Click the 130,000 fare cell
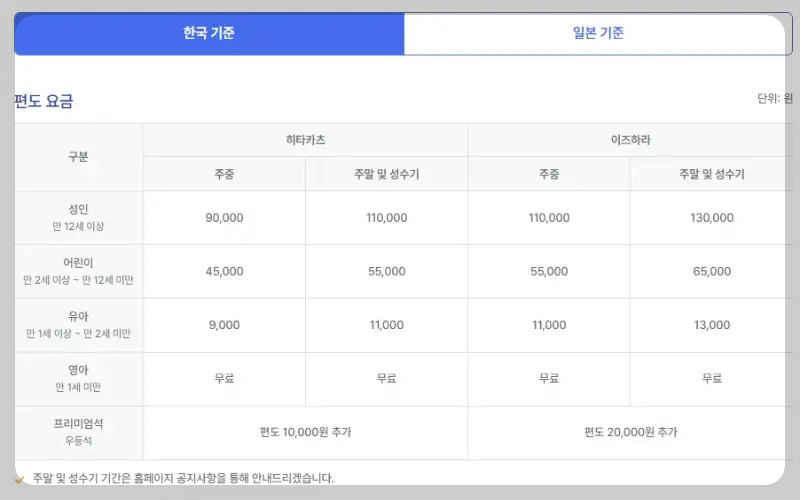Image resolution: width=800 pixels, height=500 pixels. point(712,217)
